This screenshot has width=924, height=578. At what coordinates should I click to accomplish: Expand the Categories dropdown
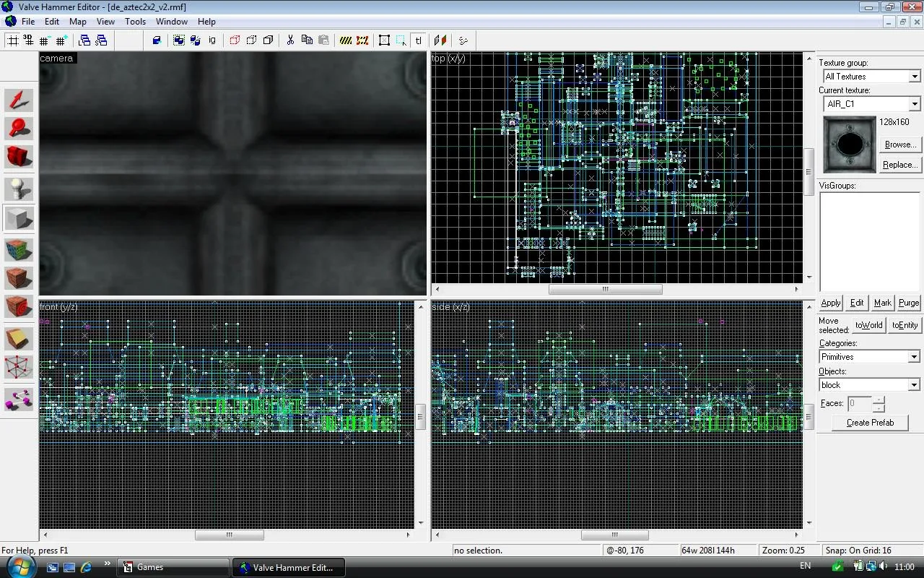point(913,357)
